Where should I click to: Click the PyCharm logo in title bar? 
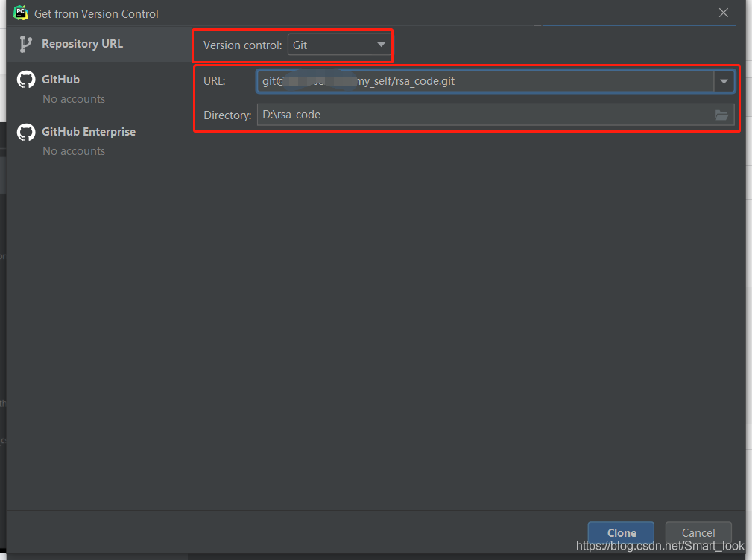pos(21,13)
